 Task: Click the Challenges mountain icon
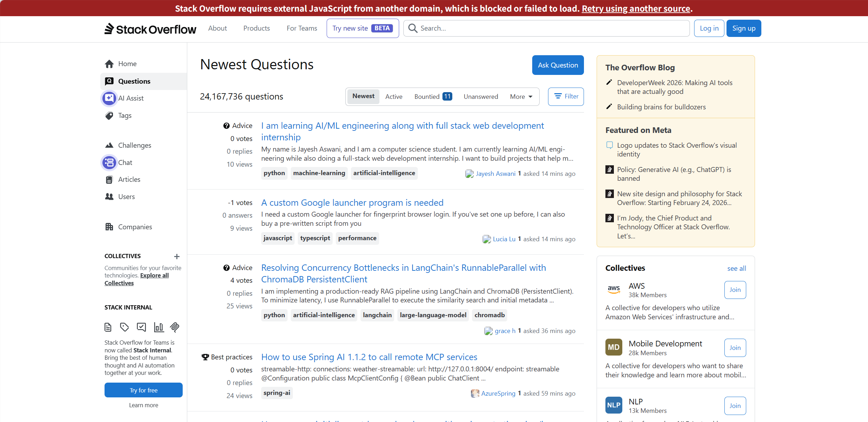tap(109, 145)
